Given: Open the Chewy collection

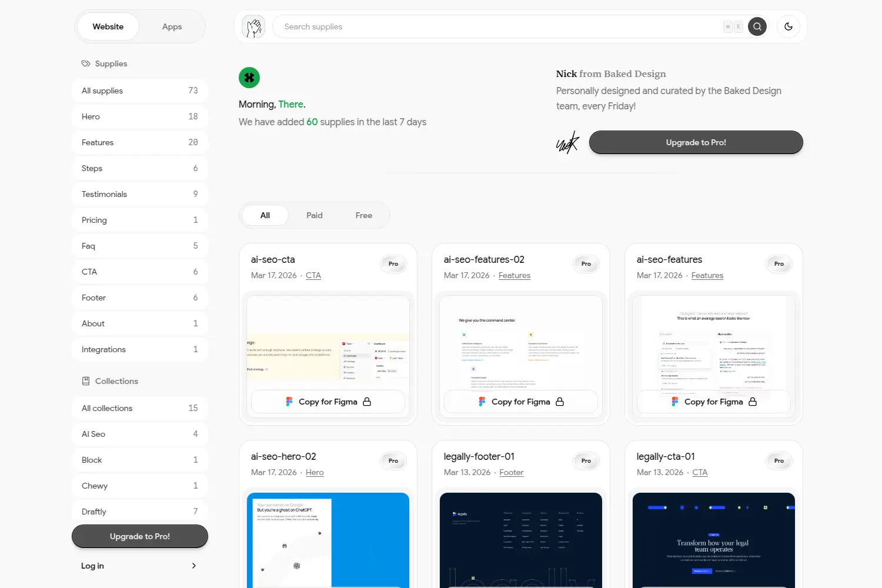Looking at the screenshot, I should (x=140, y=486).
